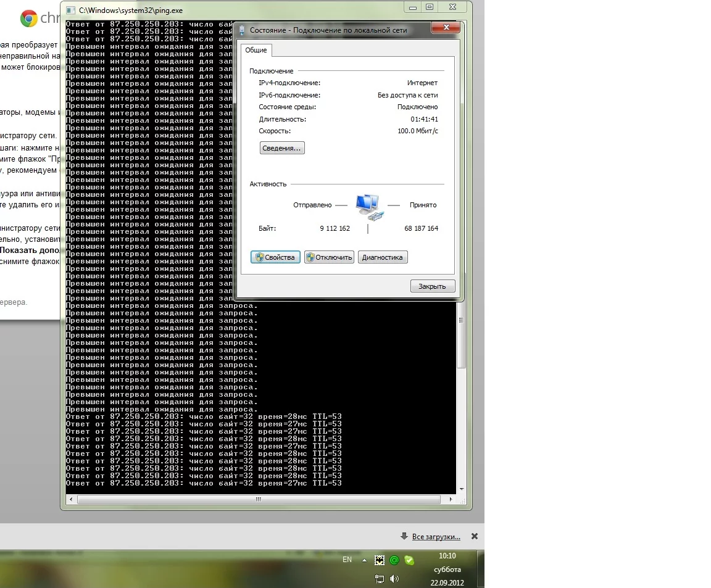
Task: Open the Все загрузки link
Action: click(x=436, y=537)
